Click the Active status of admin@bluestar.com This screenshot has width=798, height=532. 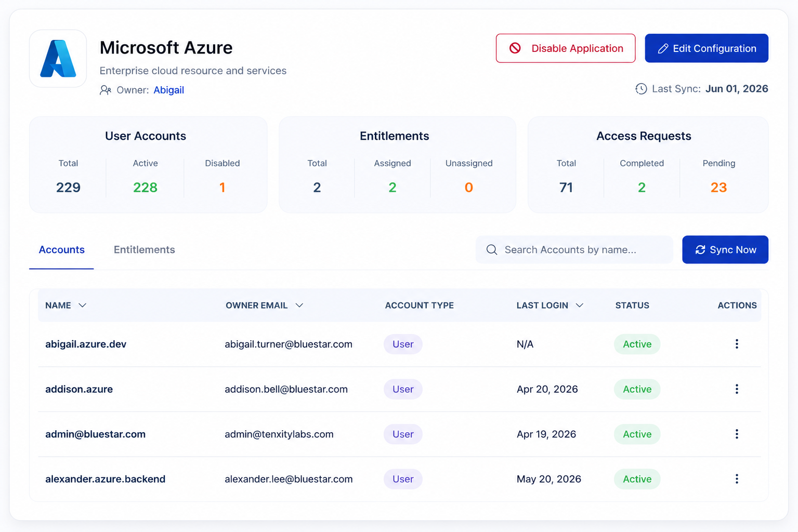coord(637,434)
